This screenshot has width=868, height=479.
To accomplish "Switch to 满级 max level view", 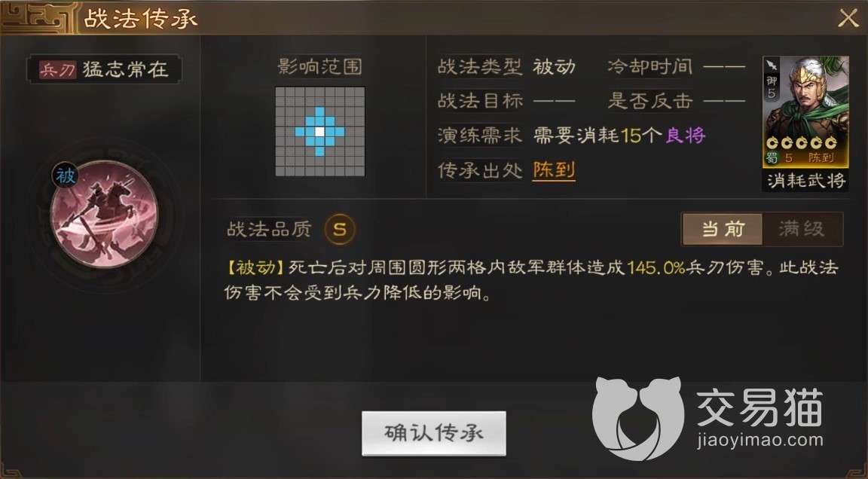I will click(x=802, y=229).
